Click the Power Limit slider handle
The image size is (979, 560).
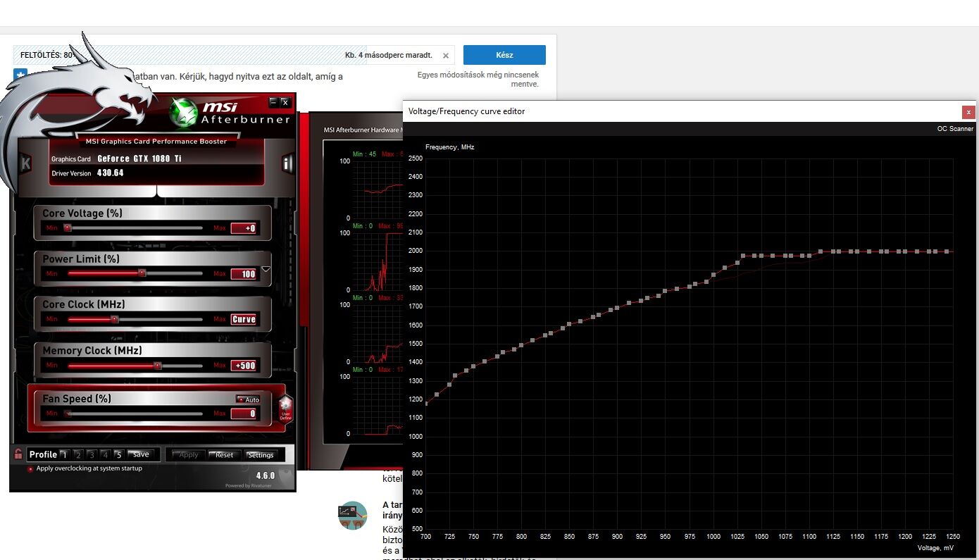[x=142, y=273]
